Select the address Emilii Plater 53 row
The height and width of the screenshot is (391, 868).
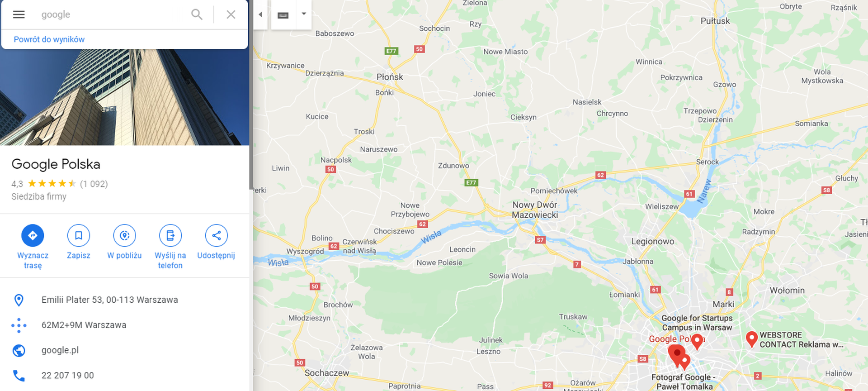125,300
